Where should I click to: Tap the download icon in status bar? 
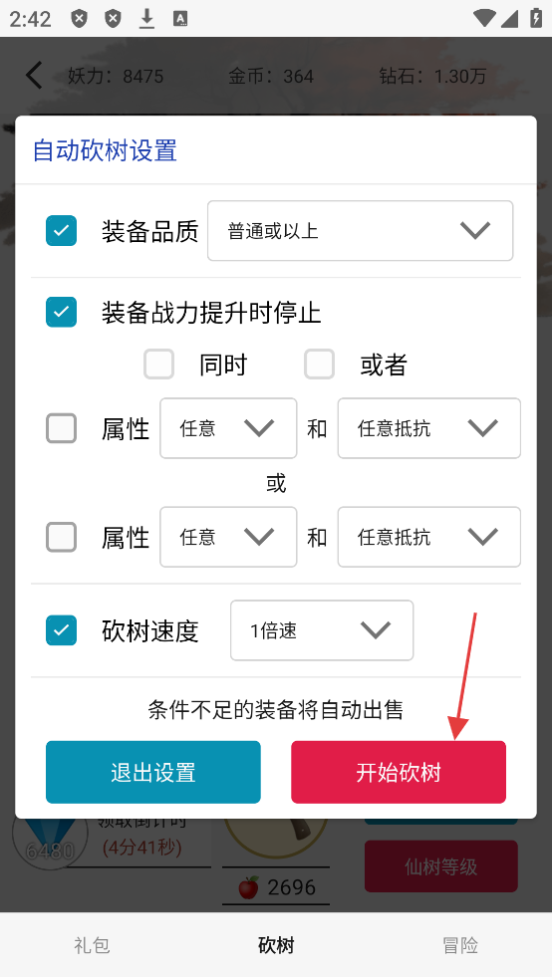click(x=146, y=19)
